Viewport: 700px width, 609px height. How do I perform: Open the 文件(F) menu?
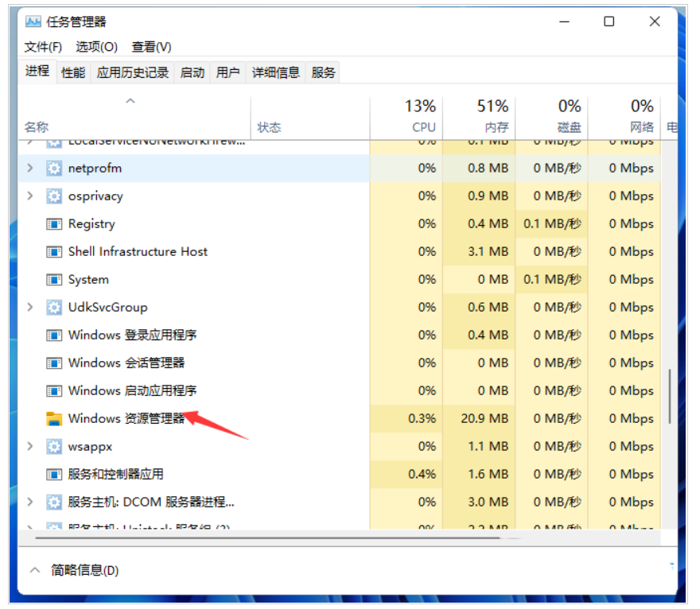(43, 47)
